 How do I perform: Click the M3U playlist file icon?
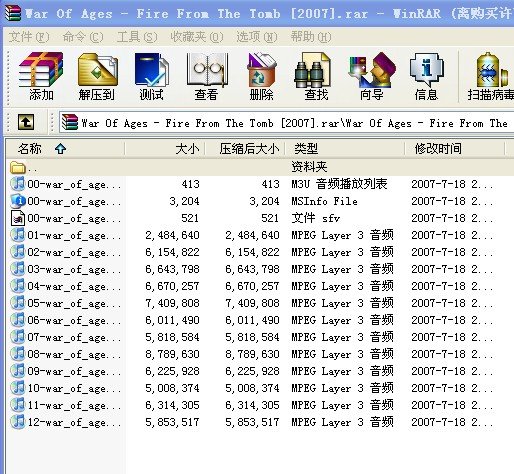pyautogui.click(x=18, y=184)
